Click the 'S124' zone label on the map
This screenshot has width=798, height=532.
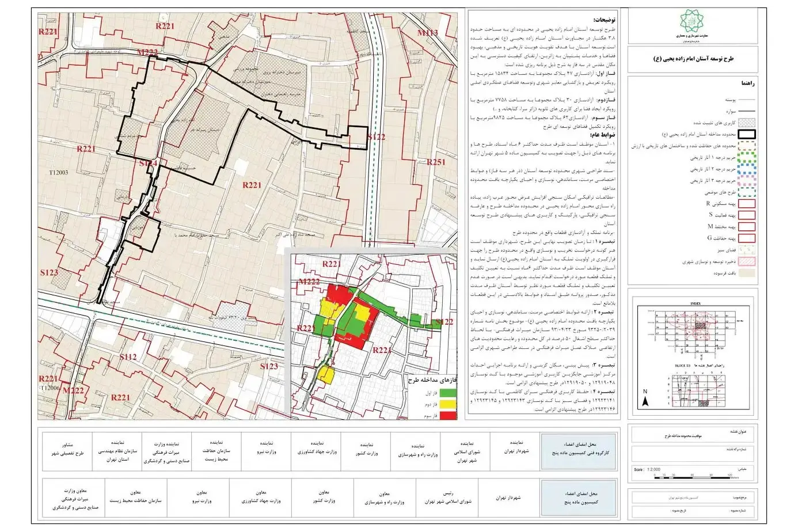148,164
